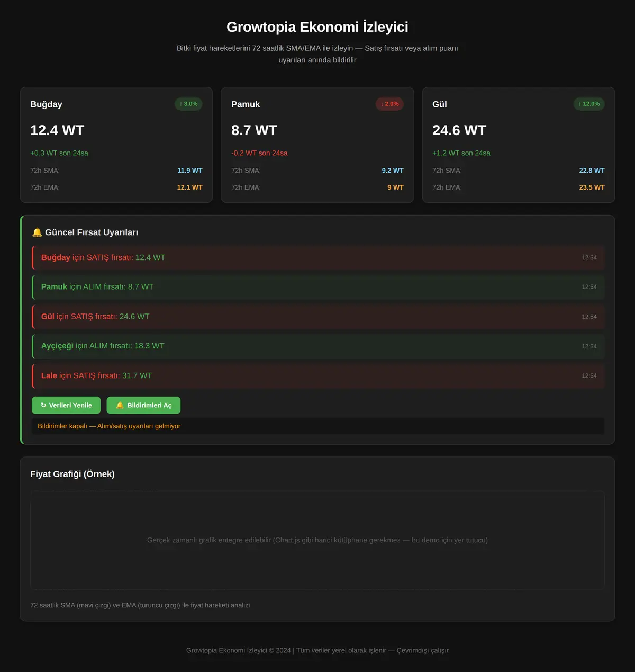The height and width of the screenshot is (672, 635).
Task: Click the Gül card title
Action: click(x=440, y=104)
